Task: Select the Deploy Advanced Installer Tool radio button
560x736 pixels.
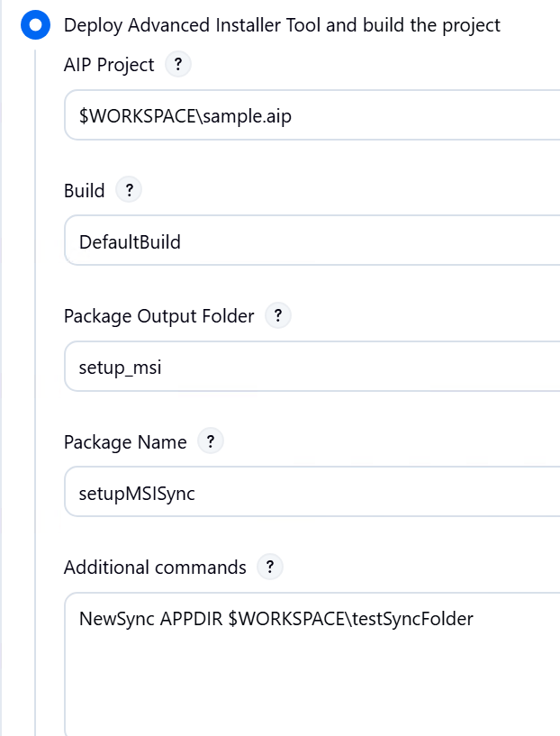Action: (x=35, y=25)
